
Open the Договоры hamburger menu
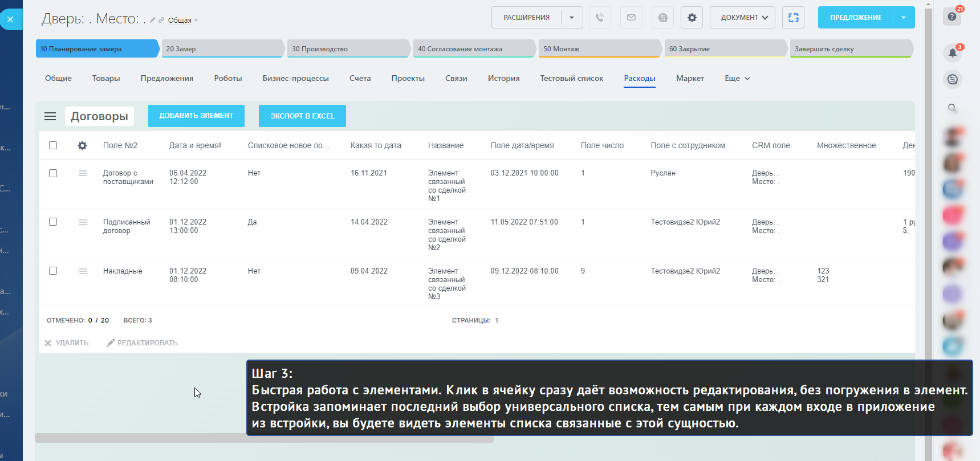click(50, 116)
